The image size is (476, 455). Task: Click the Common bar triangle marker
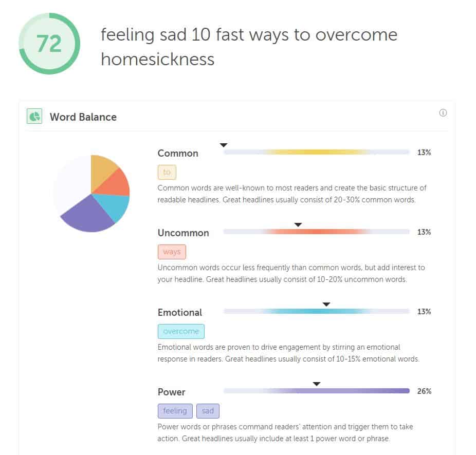224,145
